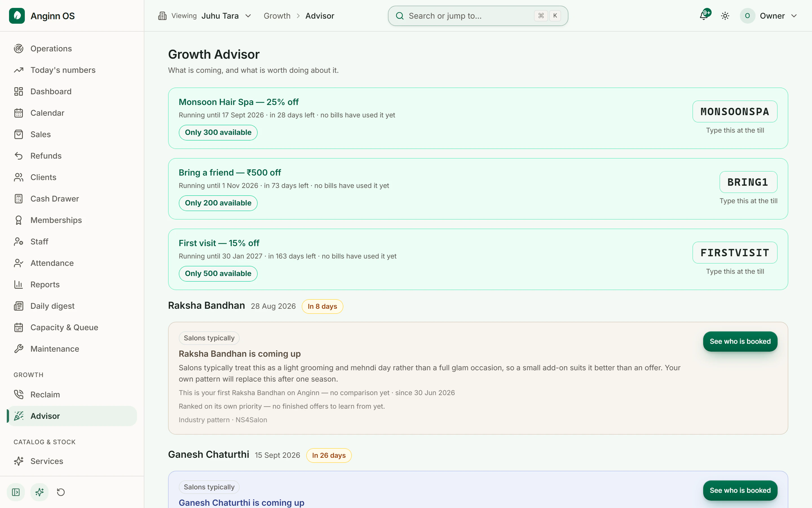812x508 pixels.
Task: Click the refresh circular arrow icon
Action: click(61, 492)
